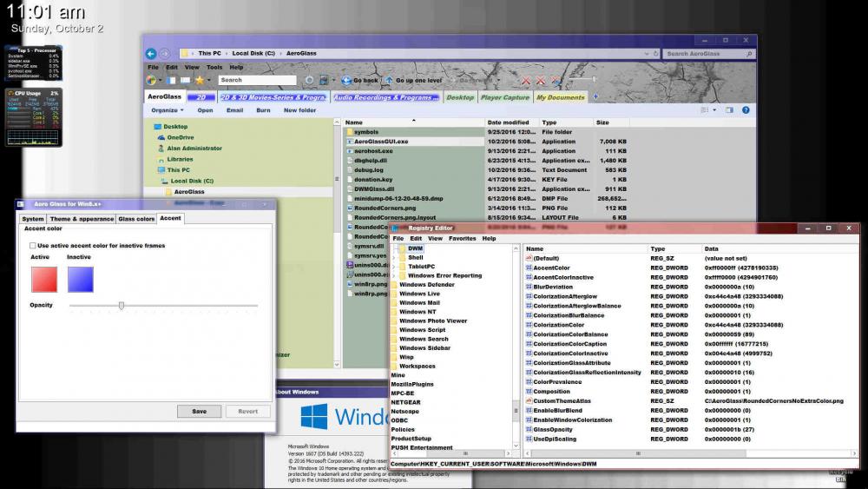Expand the TabletPC registry key
Image resolution: width=868 pixels, height=489 pixels.
click(x=395, y=267)
